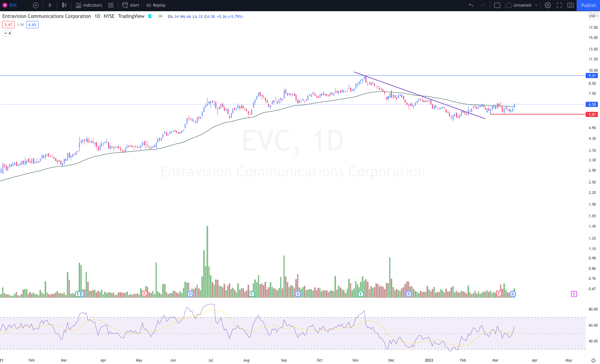Start Bar Replay mode
Image resolution: width=600 pixels, height=364 pixels.
(x=156, y=5)
